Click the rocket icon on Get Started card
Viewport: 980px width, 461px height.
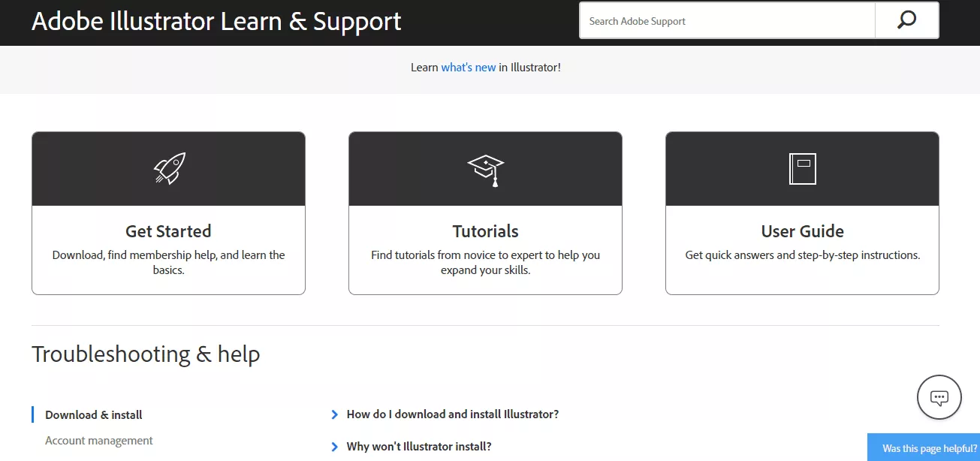point(169,168)
